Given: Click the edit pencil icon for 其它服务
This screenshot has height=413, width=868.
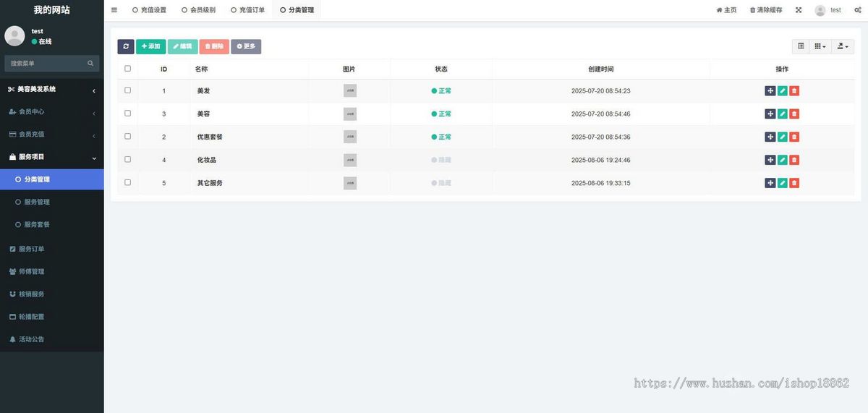Looking at the screenshot, I should point(783,183).
